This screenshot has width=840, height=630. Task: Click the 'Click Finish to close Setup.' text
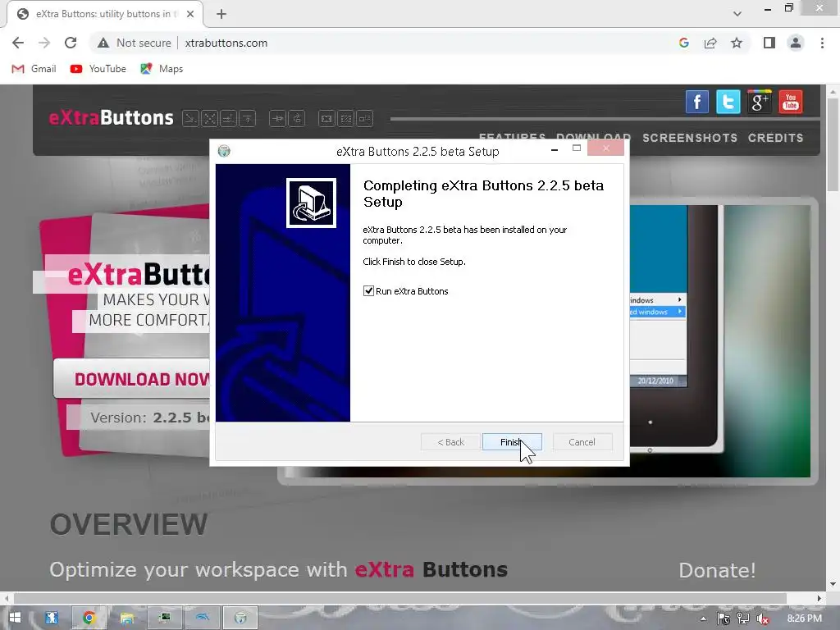tap(414, 262)
